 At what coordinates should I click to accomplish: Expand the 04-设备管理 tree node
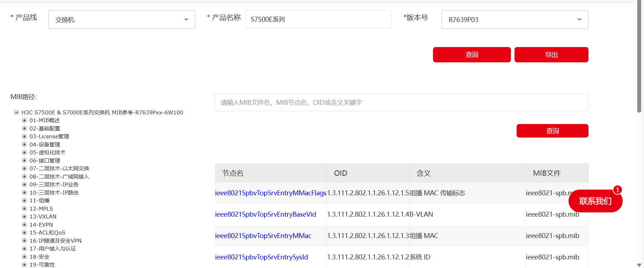point(24,144)
